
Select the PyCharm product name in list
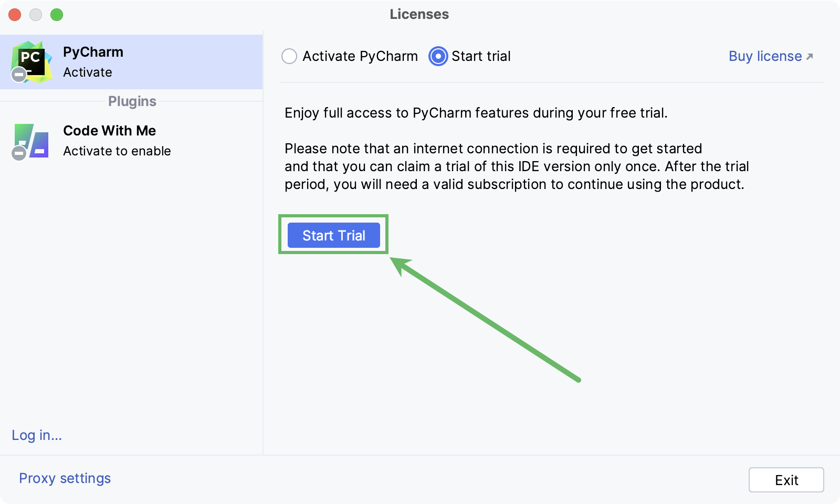(x=93, y=52)
